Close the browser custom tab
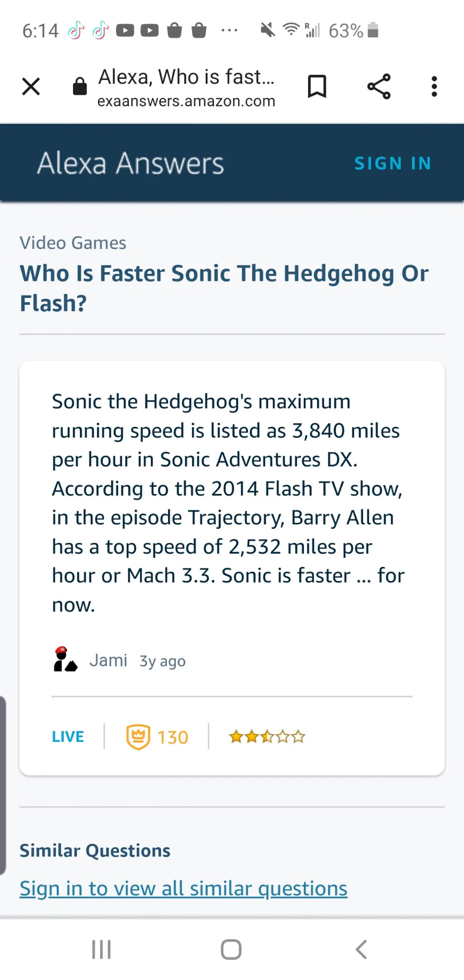This screenshot has width=464, height=980. point(31,87)
